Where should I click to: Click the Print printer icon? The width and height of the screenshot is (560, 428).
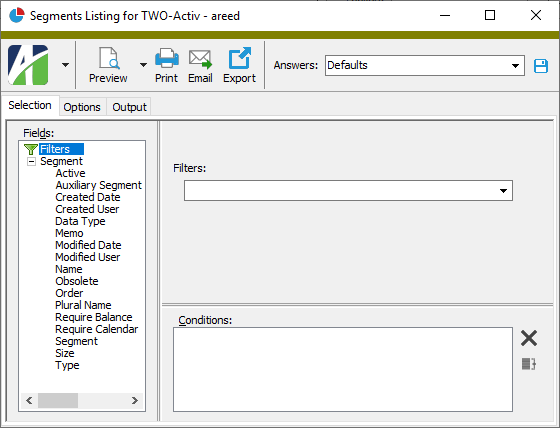pyautogui.click(x=166, y=58)
